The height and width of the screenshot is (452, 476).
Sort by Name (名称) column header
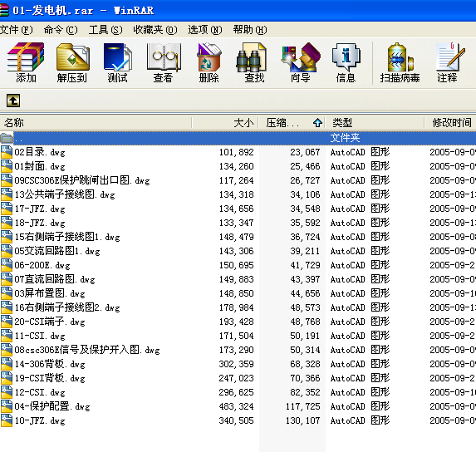pos(96,123)
